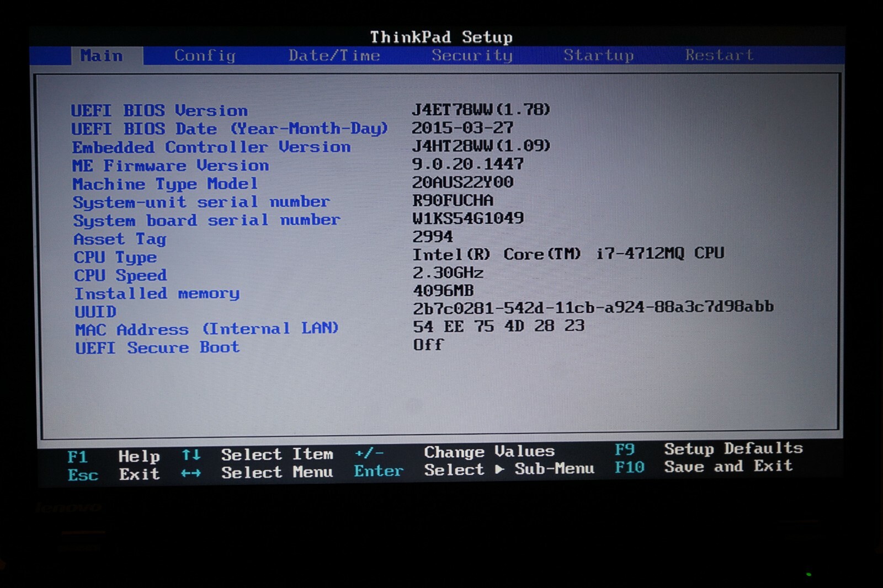Click the Change Values legend text
The width and height of the screenshot is (883, 588).
pyautogui.click(x=490, y=452)
